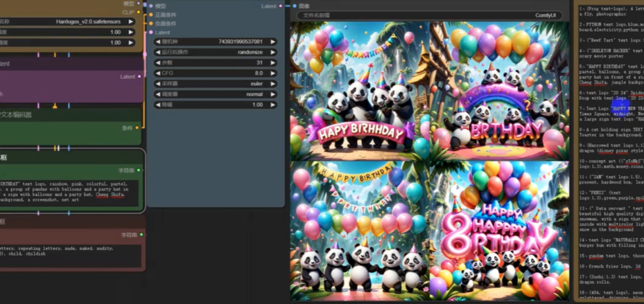Click the line starting "18、(404, text logo), neon"

[612, 292]
